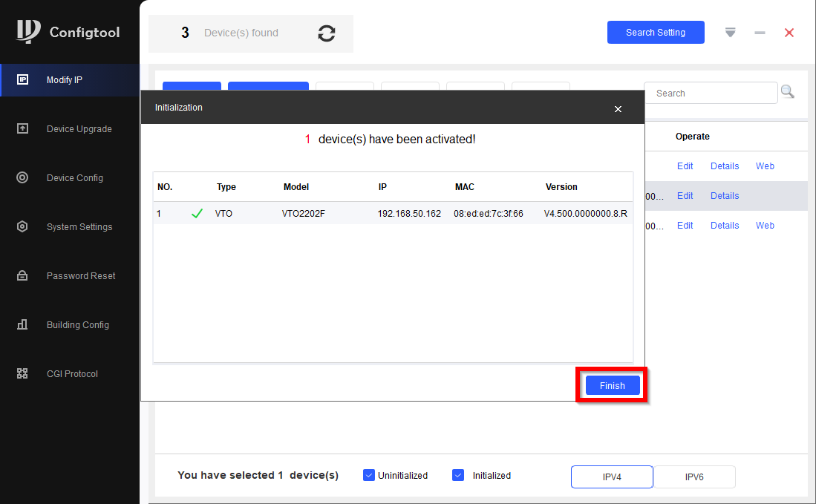The width and height of the screenshot is (816, 504).
Task: Click the refresh devices icon
Action: 327,33
